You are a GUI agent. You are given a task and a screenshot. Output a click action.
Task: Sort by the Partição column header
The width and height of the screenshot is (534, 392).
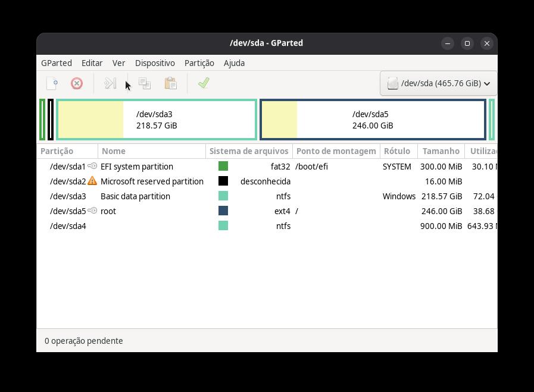point(67,151)
